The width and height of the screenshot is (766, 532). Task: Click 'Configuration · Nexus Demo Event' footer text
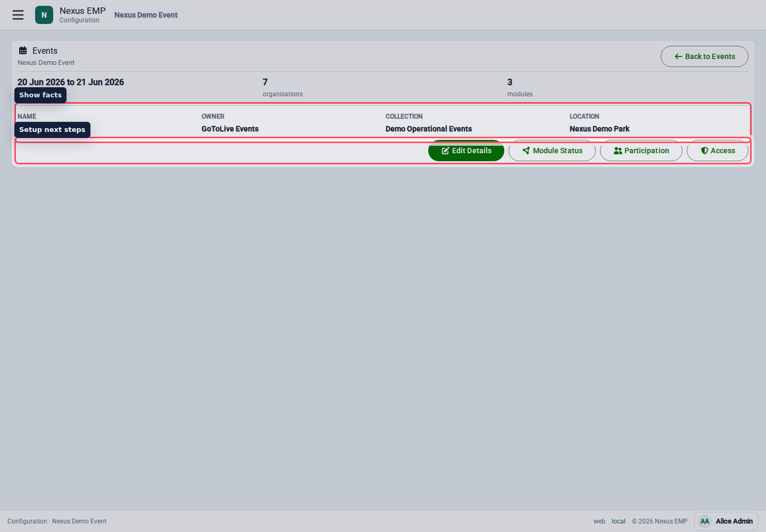pos(57,521)
